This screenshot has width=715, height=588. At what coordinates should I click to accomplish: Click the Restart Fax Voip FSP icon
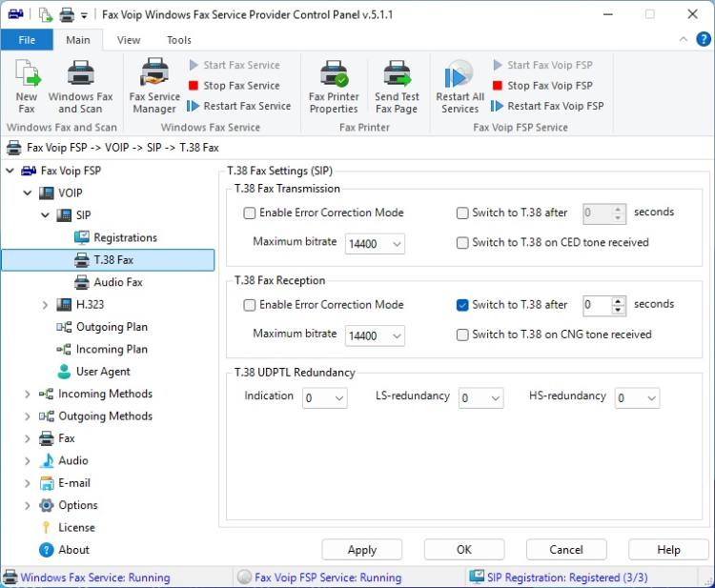(x=498, y=107)
